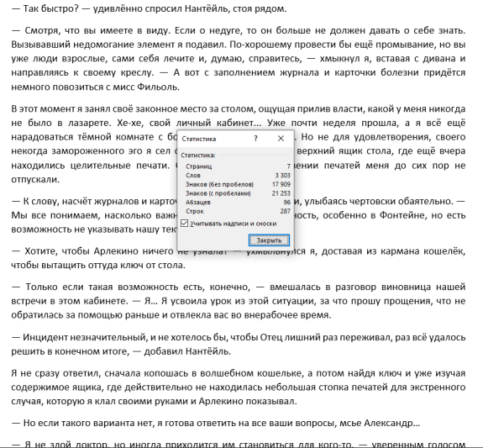Select the Страниц row in statistics list
Image resolution: width=483 pixels, height=448 pixels.
238,166
